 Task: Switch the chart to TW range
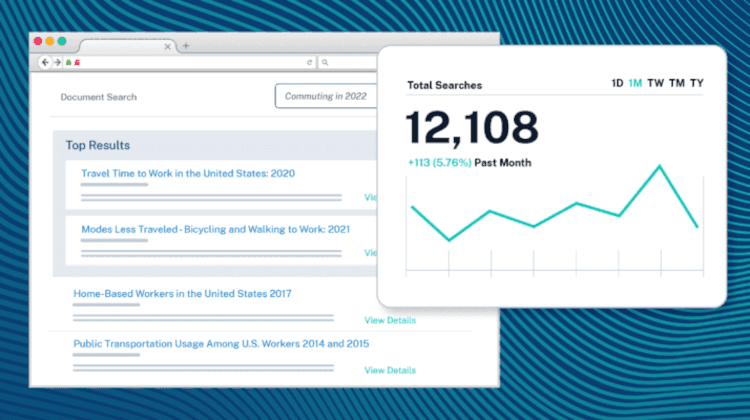coord(655,83)
